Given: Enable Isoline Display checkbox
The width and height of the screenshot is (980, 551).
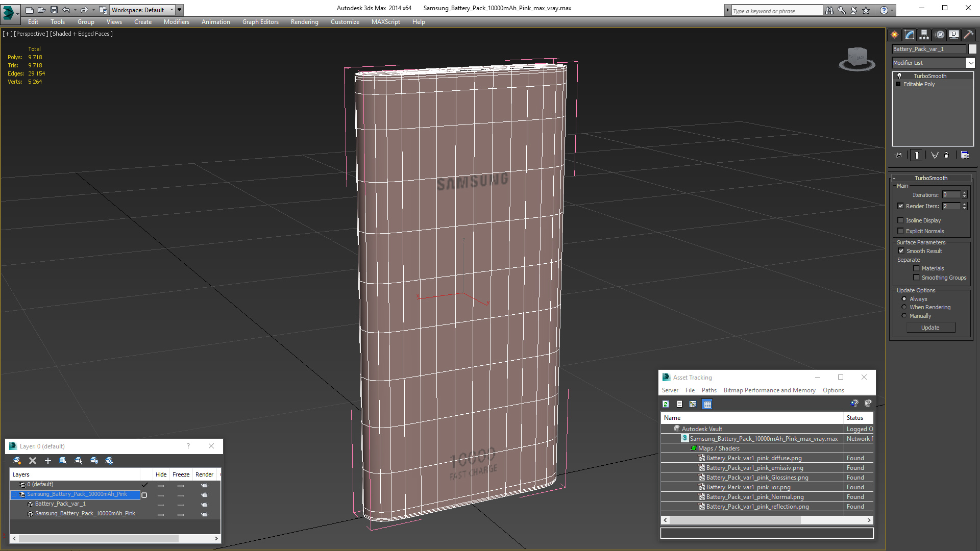Looking at the screenshot, I should (x=900, y=220).
